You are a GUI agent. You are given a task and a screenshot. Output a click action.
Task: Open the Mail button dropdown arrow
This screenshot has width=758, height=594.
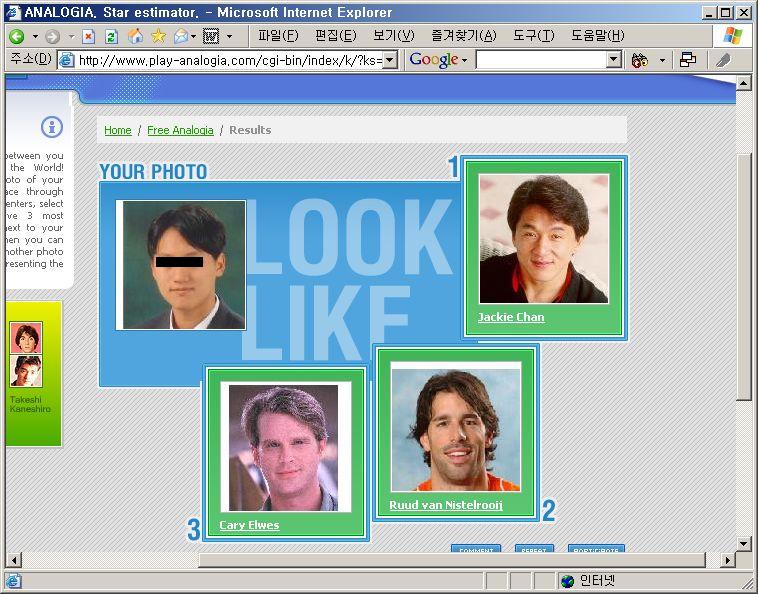coord(193,36)
